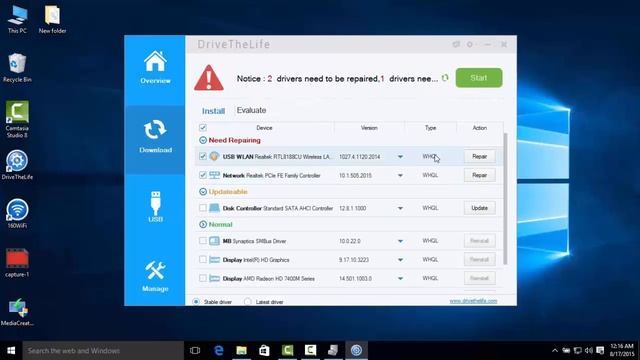The width and height of the screenshot is (640, 360).
Task: Open the www.drivethelife.com link
Action: 473,301
